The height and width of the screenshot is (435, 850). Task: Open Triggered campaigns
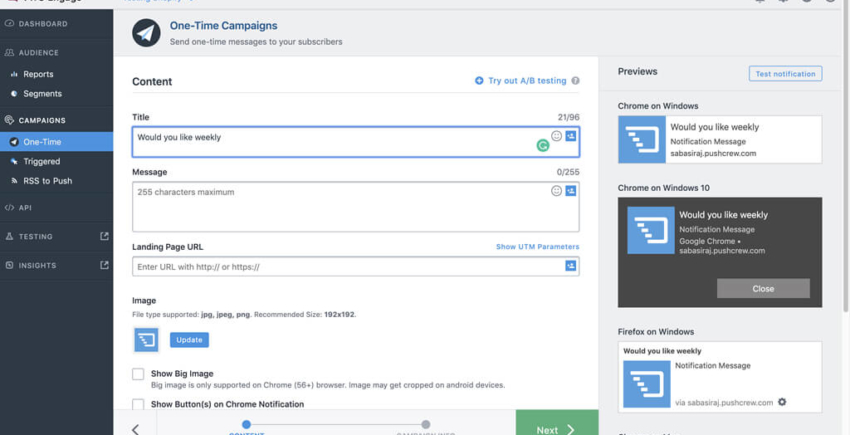coord(41,162)
